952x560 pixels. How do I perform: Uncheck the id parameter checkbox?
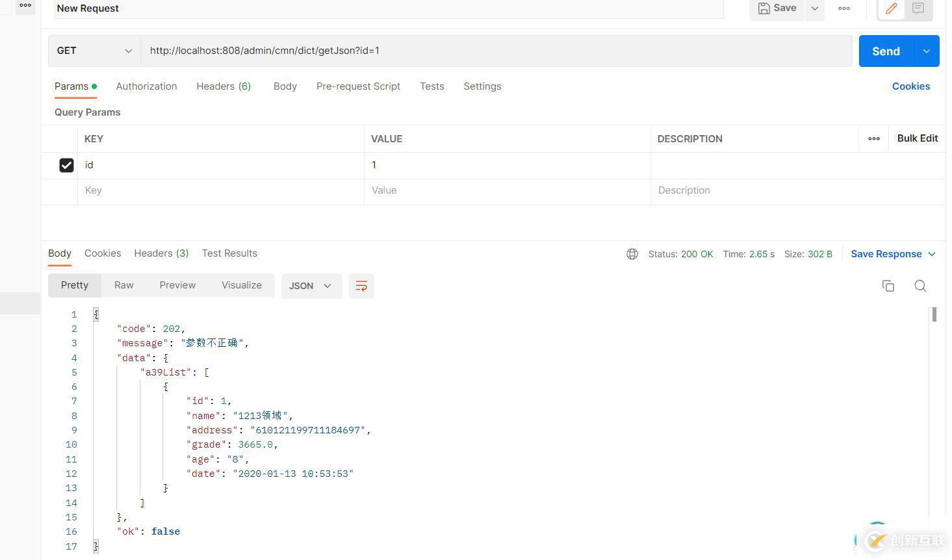coord(66,165)
